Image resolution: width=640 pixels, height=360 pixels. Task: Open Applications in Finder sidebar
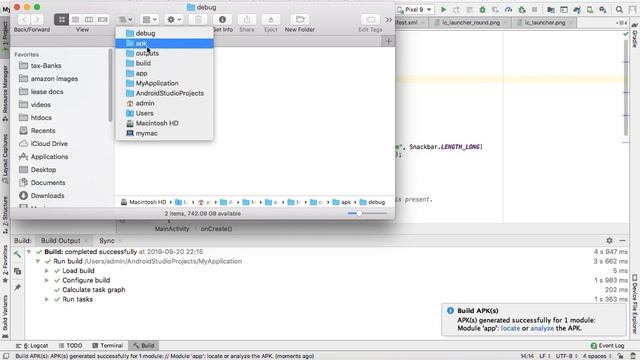coord(49,157)
